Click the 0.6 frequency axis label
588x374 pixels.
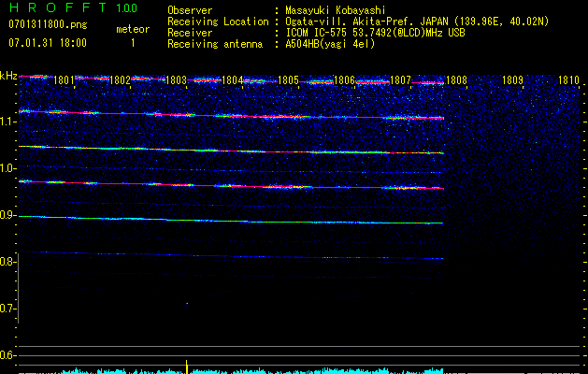pyautogui.click(x=8, y=355)
